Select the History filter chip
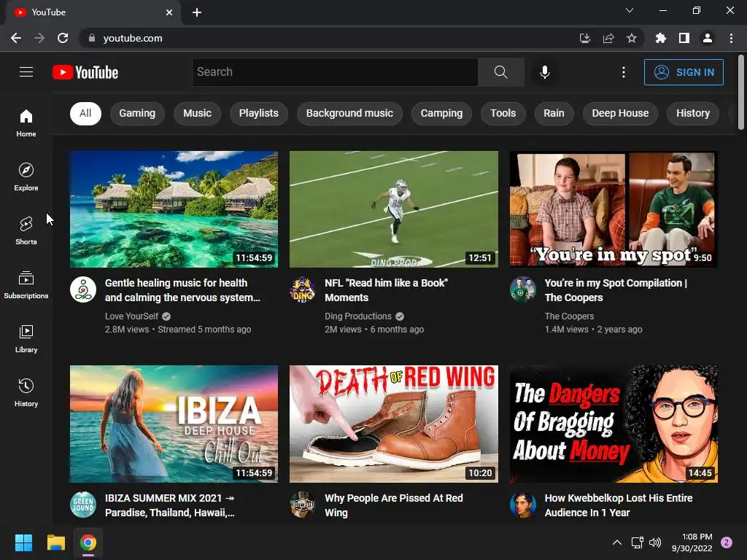 pyautogui.click(x=693, y=113)
